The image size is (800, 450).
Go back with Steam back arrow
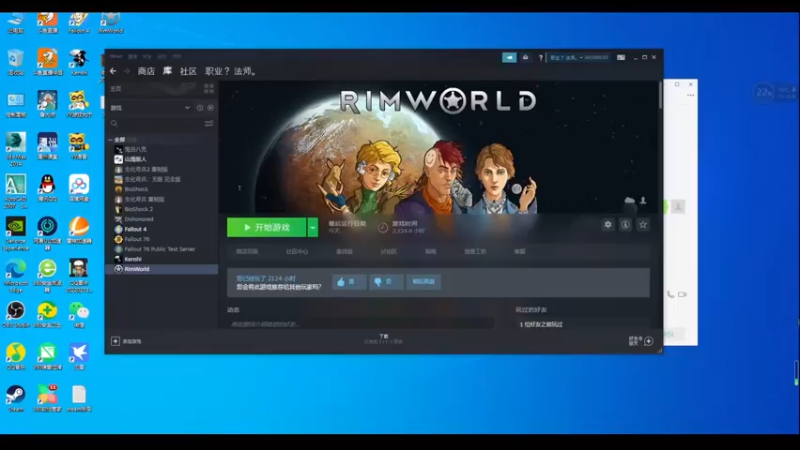pos(113,71)
